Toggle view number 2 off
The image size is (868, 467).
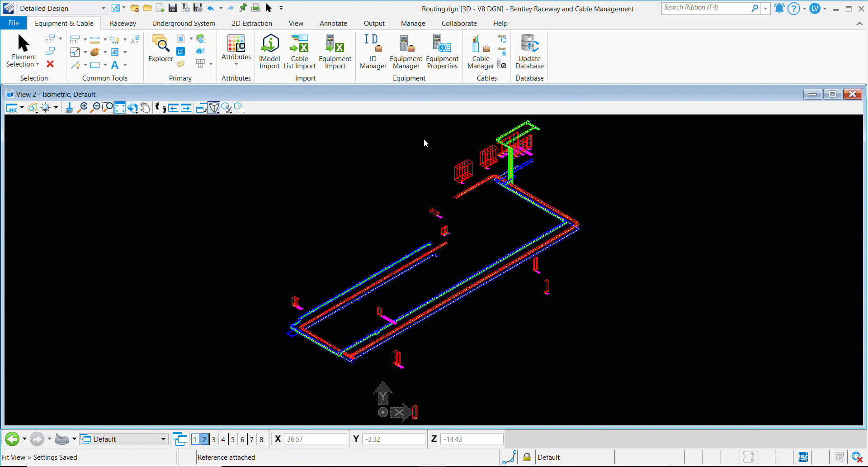[x=204, y=439]
